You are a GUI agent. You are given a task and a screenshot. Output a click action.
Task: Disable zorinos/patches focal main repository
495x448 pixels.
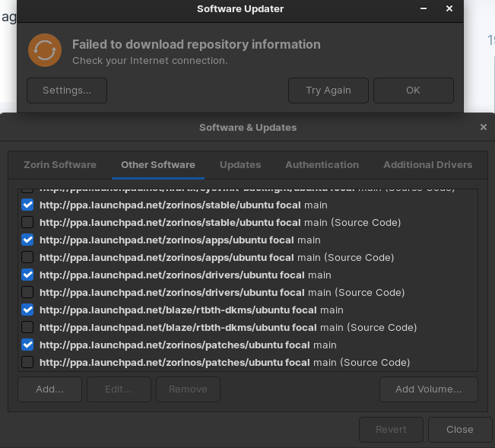(27, 345)
